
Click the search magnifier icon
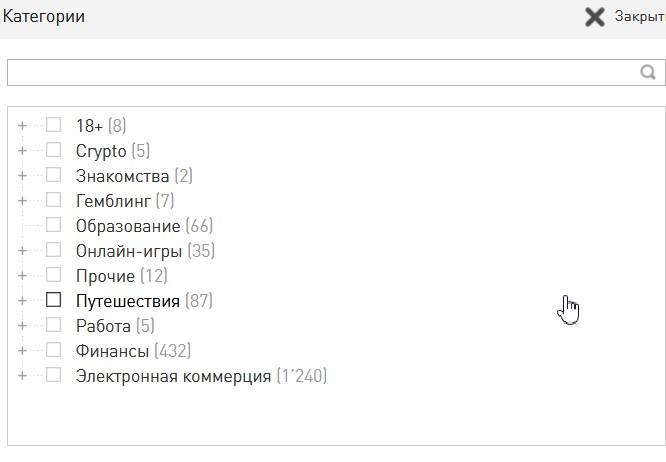click(x=648, y=72)
